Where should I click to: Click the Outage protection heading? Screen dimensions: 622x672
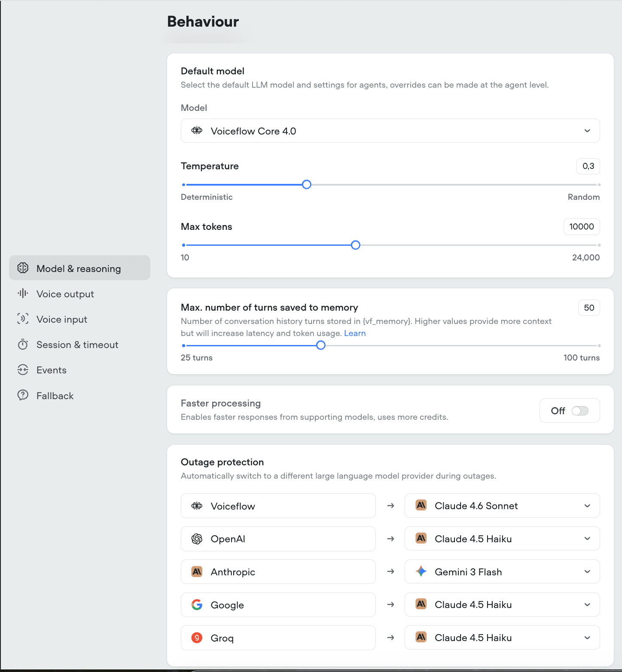click(x=222, y=462)
